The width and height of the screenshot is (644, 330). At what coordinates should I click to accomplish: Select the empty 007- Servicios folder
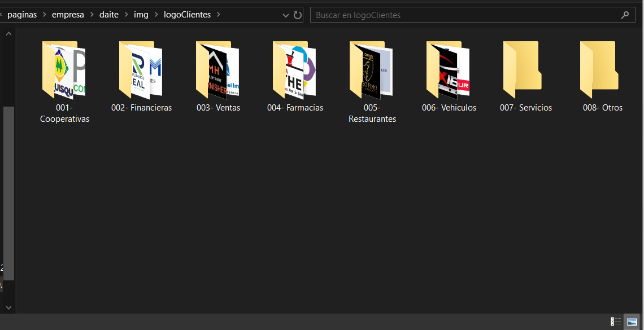[x=526, y=76]
